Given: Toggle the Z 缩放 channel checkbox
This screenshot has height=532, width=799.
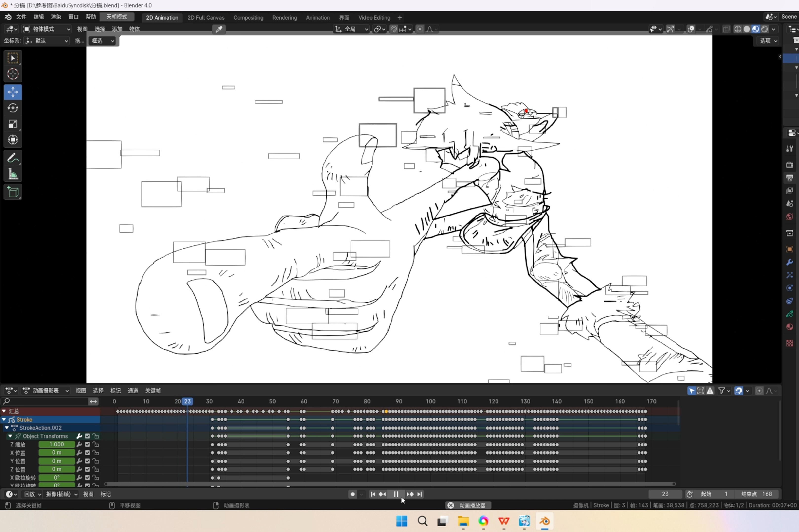Looking at the screenshot, I should tap(88, 445).
